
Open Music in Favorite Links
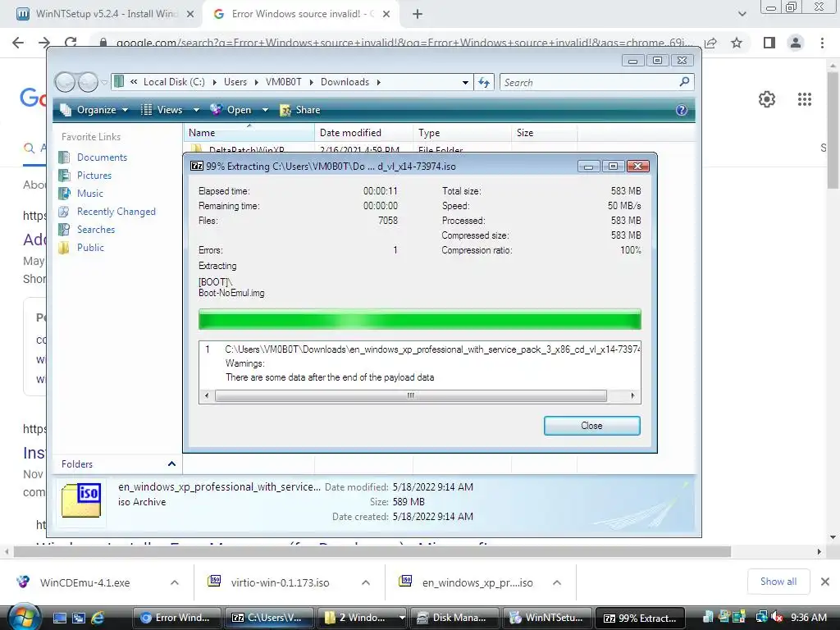tap(90, 194)
